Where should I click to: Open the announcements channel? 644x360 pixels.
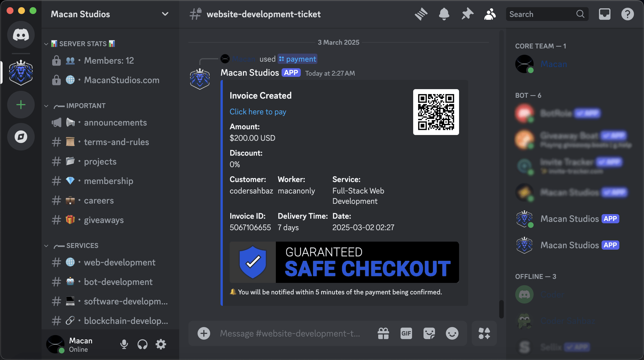[110, 123]
